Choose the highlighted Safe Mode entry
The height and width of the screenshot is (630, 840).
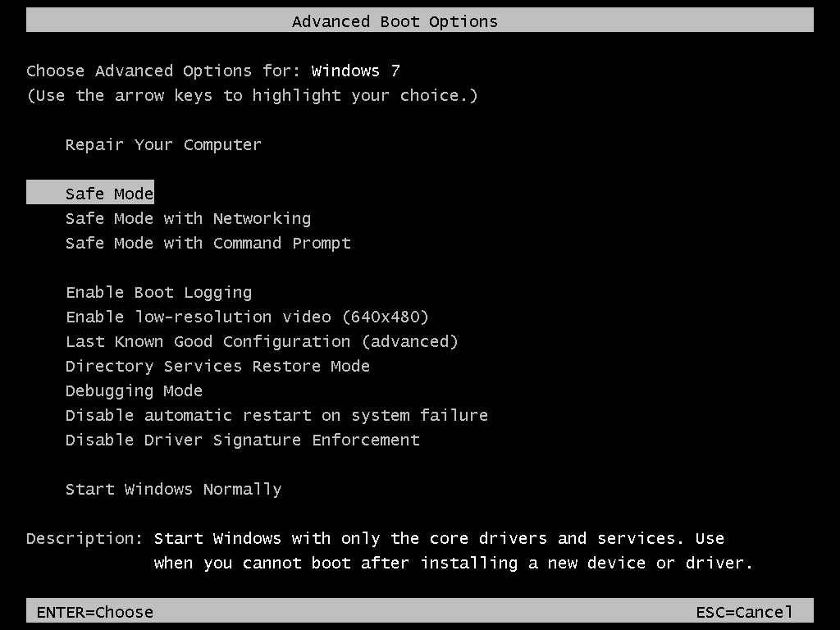(109, 194)
